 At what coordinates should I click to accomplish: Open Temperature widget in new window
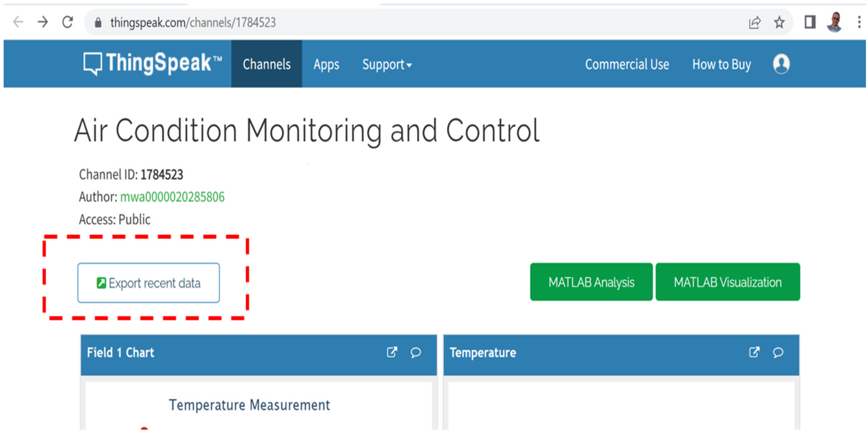click(754, 352)
